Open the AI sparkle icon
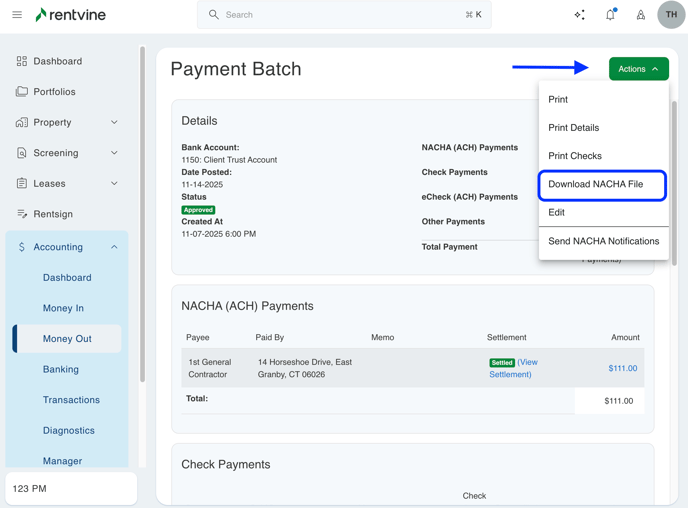 [579, 15]
